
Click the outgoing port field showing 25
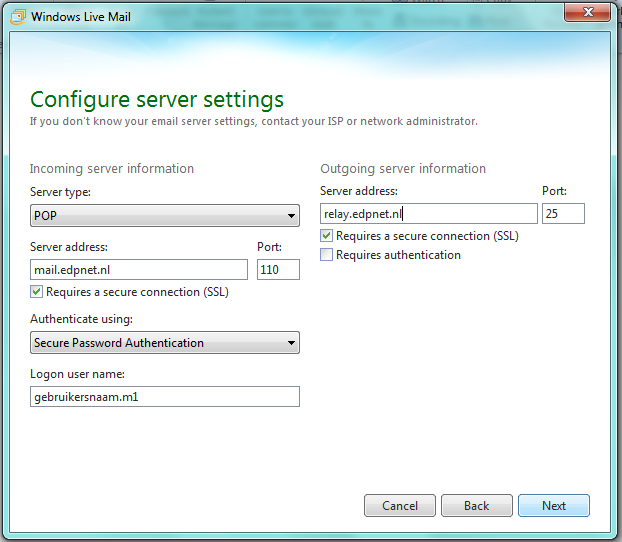click(563, 214)
